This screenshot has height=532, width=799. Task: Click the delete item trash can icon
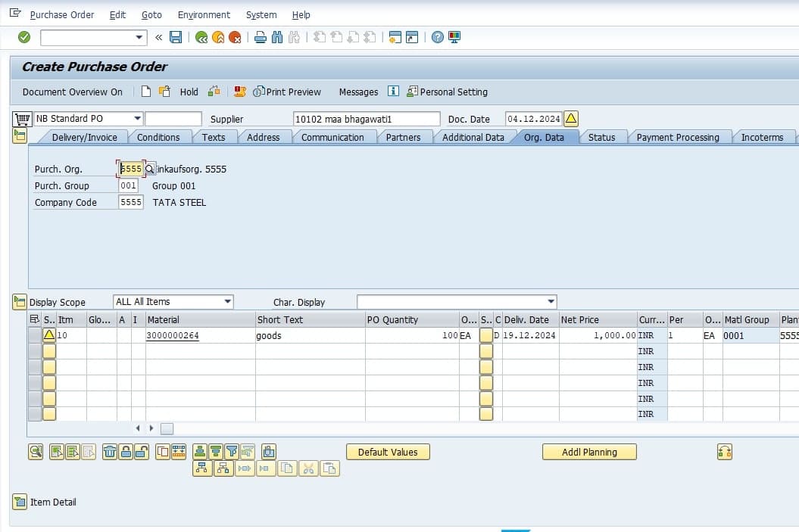tap(110, 452)
